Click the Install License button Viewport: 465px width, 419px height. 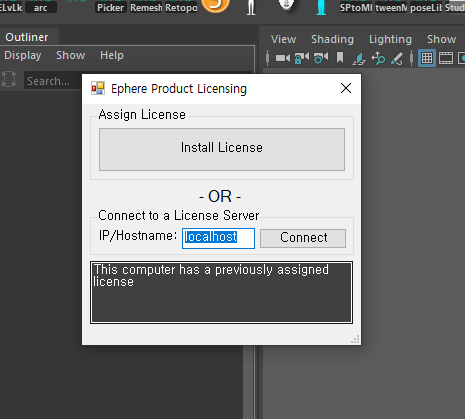[222, 149]
